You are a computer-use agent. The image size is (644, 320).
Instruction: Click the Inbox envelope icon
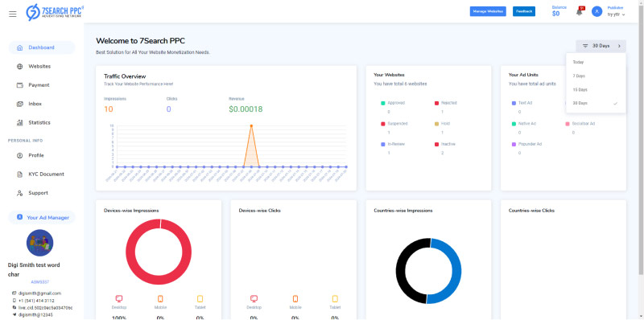[x=19, y=104]
